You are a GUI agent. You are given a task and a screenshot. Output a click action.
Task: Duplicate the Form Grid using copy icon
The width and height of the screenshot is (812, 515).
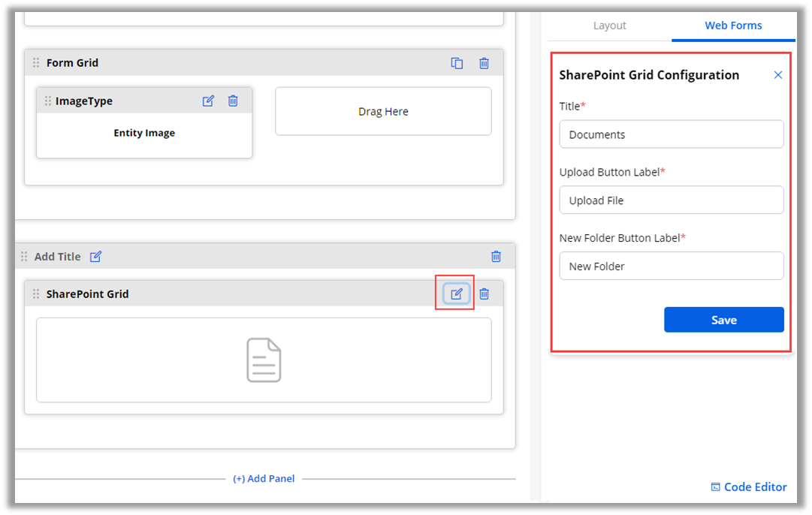pyautogui.click(x=457, y=63)
